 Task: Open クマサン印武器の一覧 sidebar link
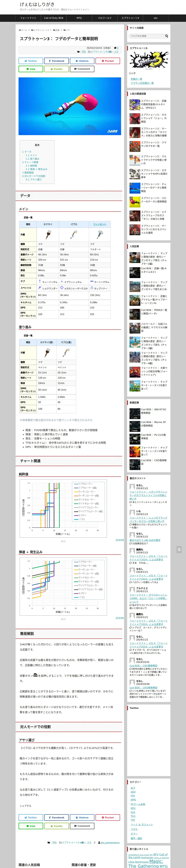point(142,83)
